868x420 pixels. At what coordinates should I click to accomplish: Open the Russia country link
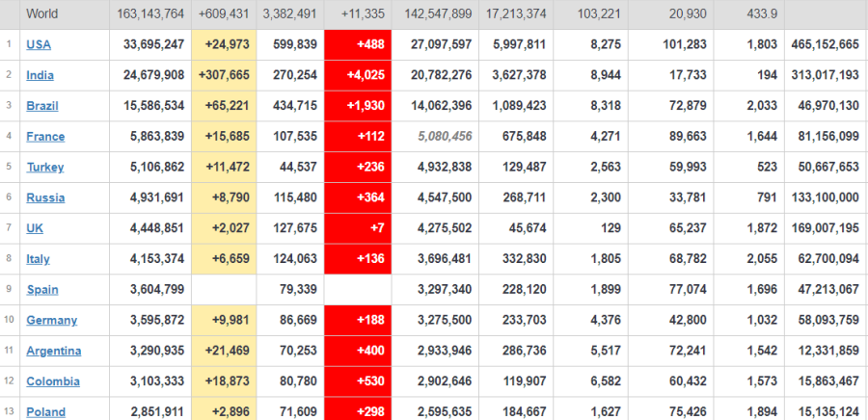click(x=45, y=197)
